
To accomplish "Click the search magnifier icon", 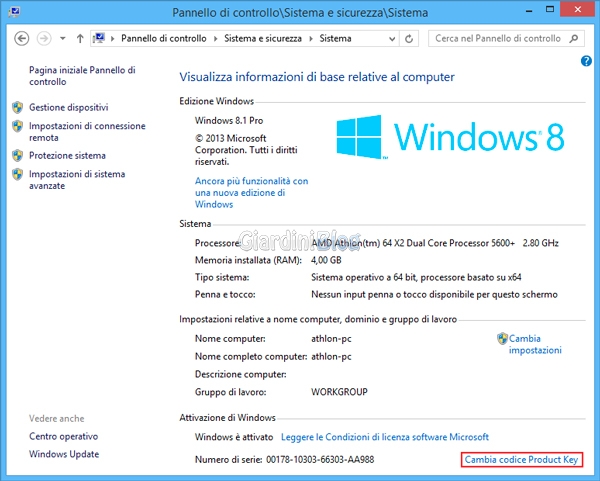I will coord(574,39).
